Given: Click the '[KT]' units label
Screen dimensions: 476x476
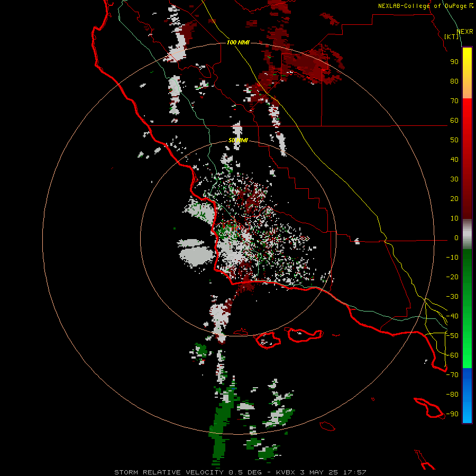Looking at the screenshot, I should tap(452, 36).
